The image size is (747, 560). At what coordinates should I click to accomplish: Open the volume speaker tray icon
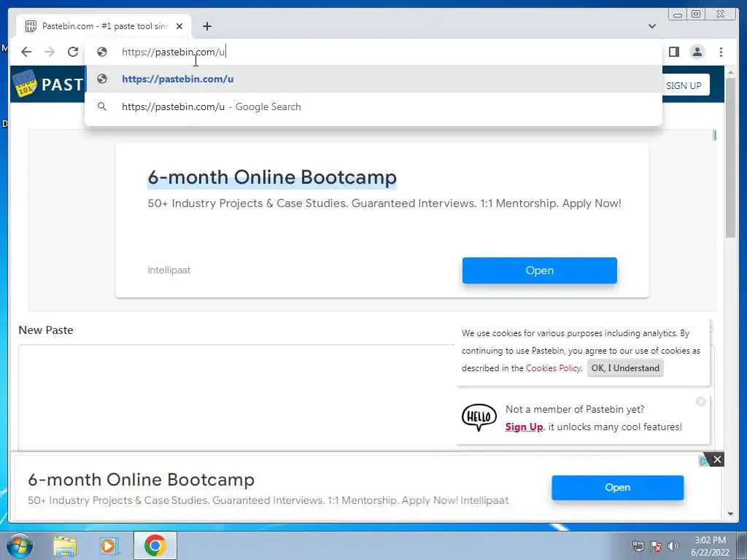coord(673,546)
